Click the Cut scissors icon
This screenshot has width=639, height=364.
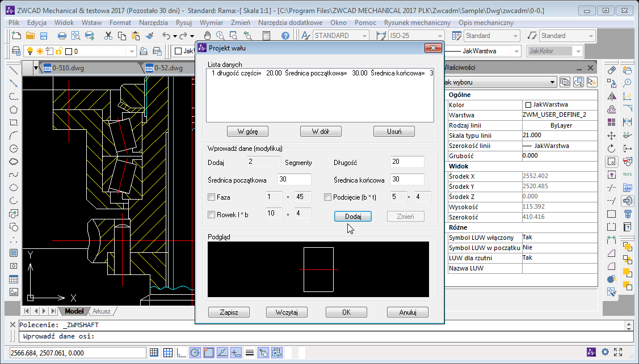point(108,36)
